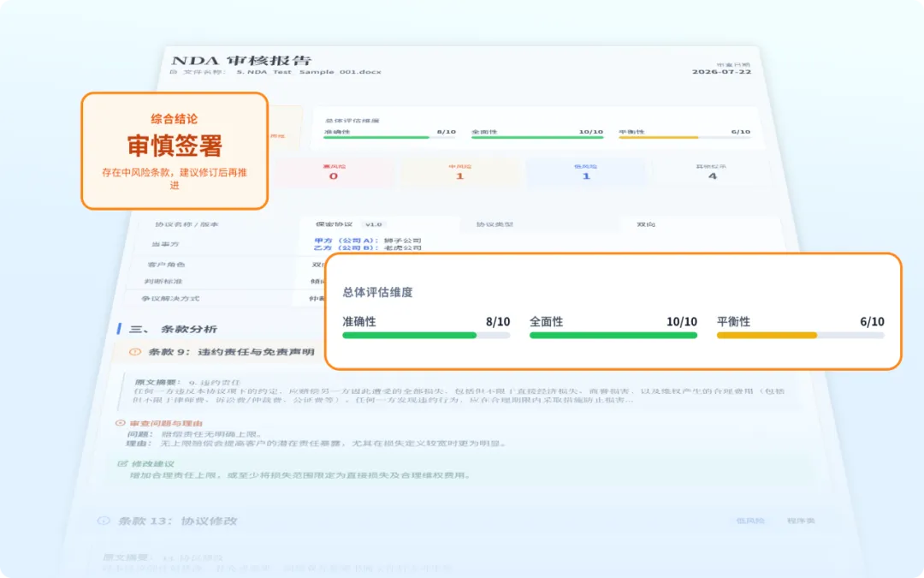The height and width of the screenshot is (578, 924).
Task: Click the 综合结论 审慎签署 conclusion card
Action: tap(175, 151)
